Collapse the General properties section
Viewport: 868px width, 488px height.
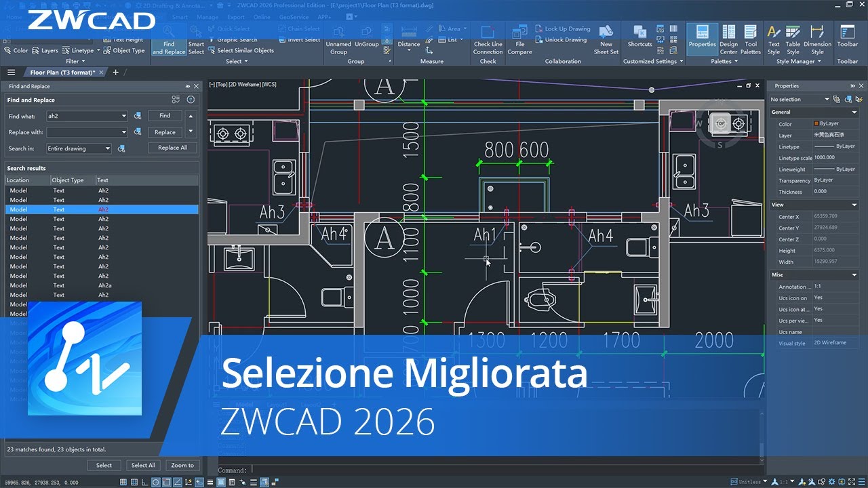click(854, 113)
